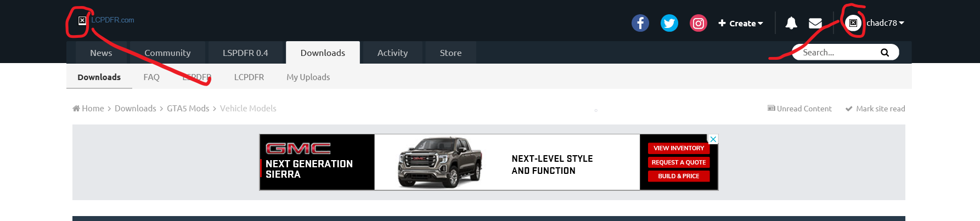The width and height of the screenshot is (980, 221).
Task: Open the Facebook page icon
Action: pyautogui.click(x=640, y=23)
